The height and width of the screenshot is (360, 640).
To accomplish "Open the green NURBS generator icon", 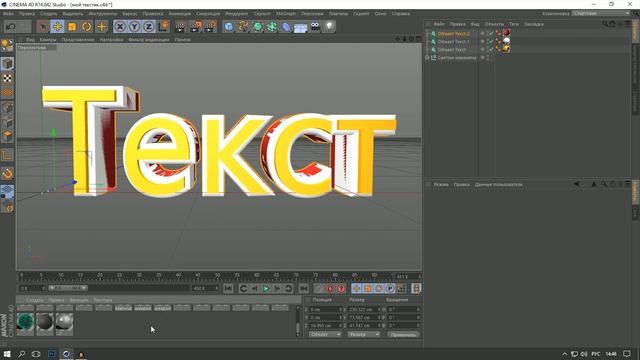I will [x=258, y=27].
